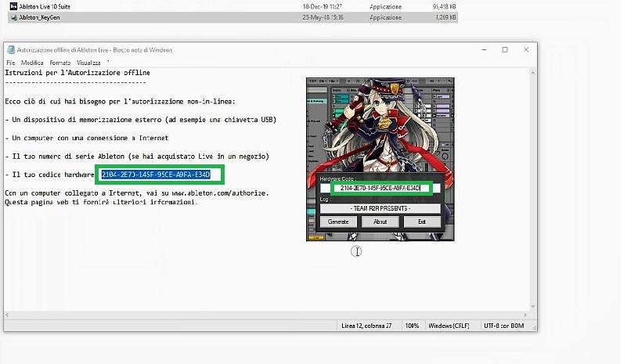Open the Visualizza menu
Image resolution: width=638 pixels, height=364 pixels.
pyautogui.click(x=88, y=63)
